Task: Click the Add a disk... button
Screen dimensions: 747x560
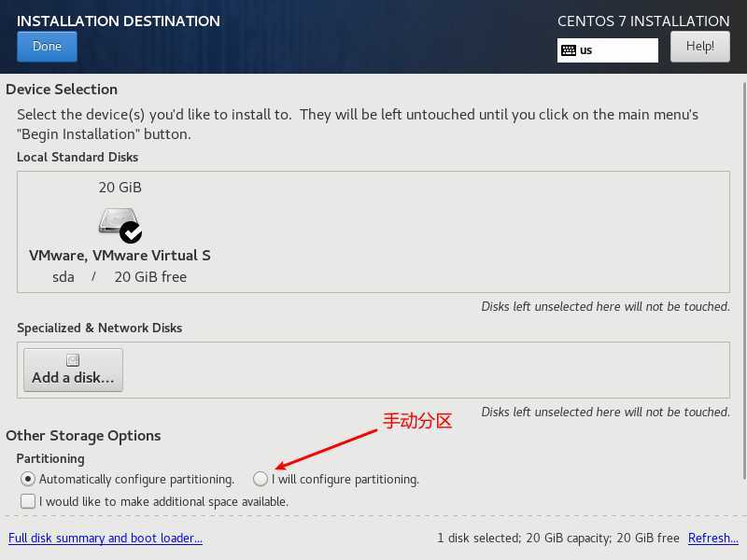Action: point(74,370)
